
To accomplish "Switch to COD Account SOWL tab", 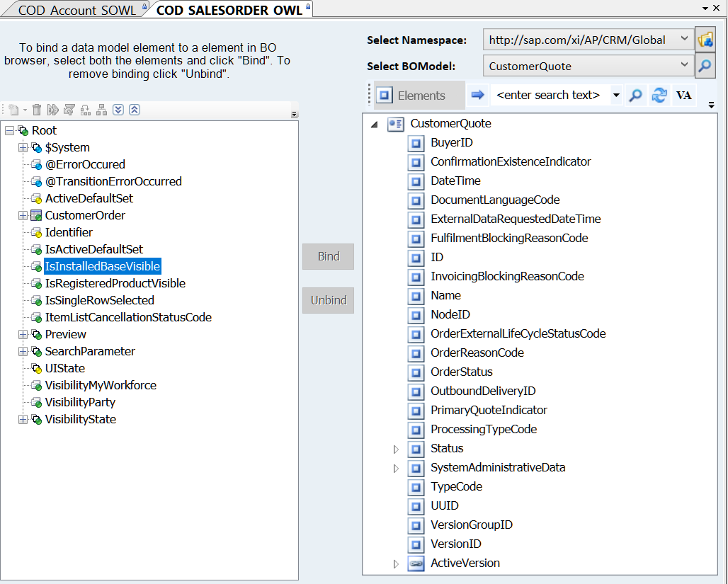I will pos(77,10).
